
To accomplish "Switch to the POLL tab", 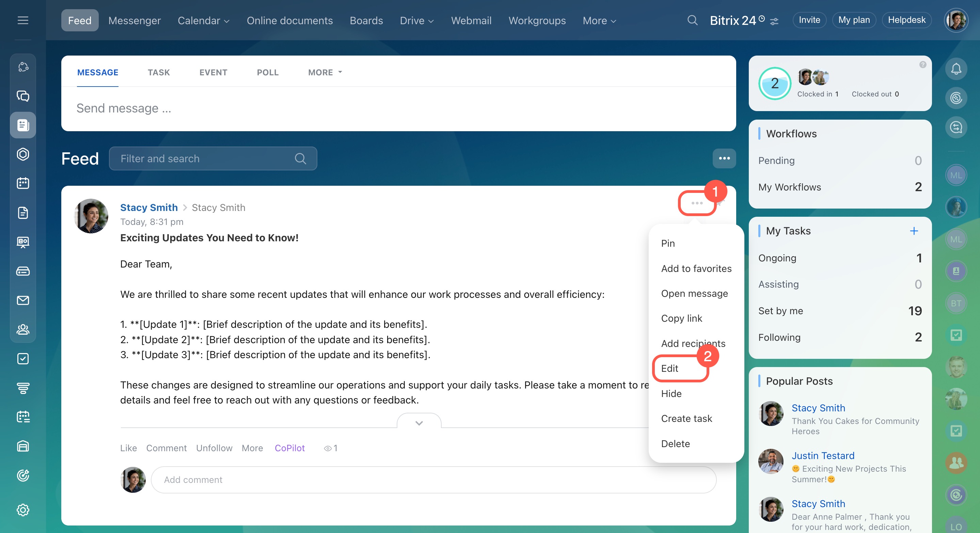I will (267, 72).
